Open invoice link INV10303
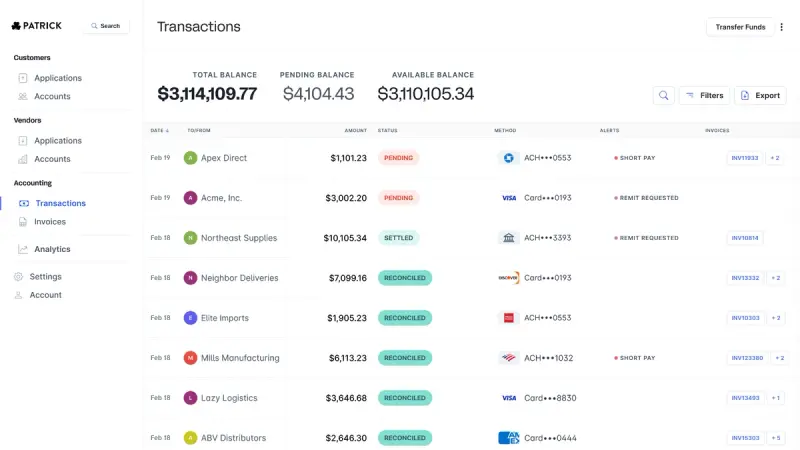 (x=745, y=317)
